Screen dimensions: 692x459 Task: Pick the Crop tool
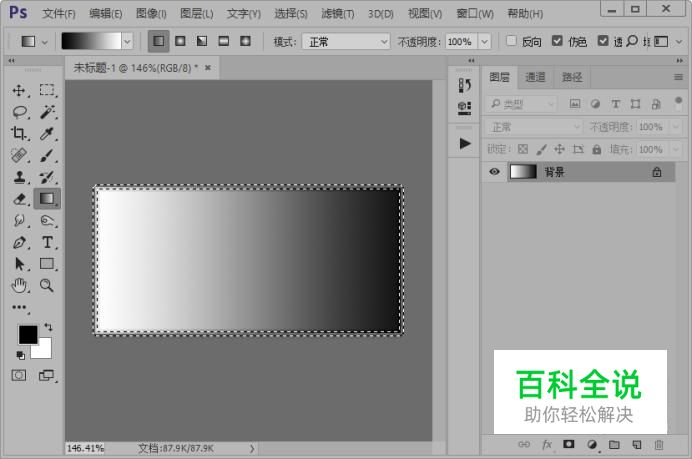tap(19, 133)
